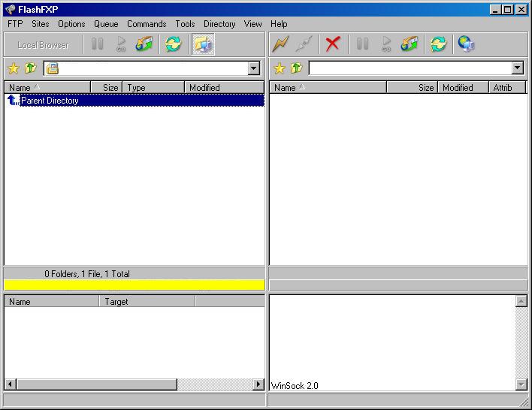Open right pane bookmarks star
Screen dimensions: 532x410
pos(280,68)
